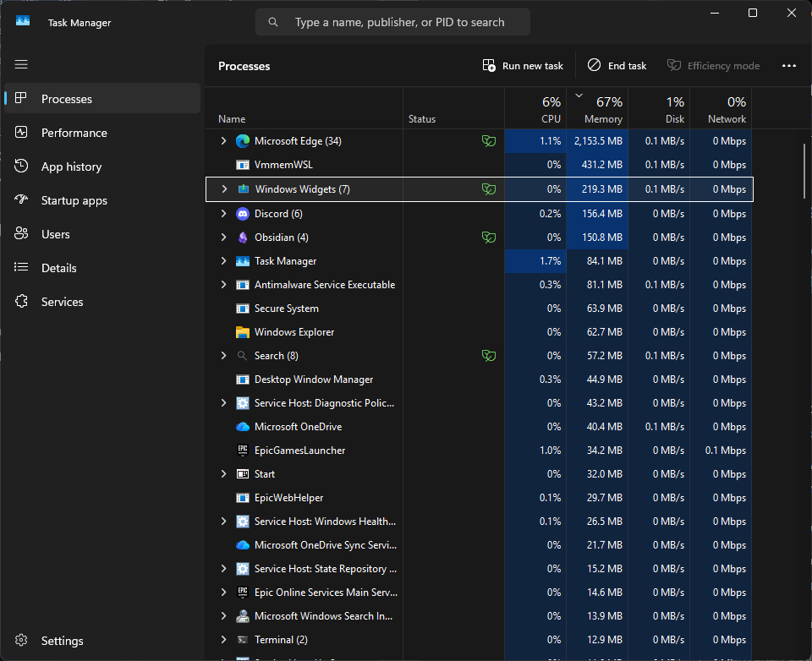Click efficiency mode leaf icon for Microsoft Edge
This screenshot has width=812, height=661.
tap(488, 141)
